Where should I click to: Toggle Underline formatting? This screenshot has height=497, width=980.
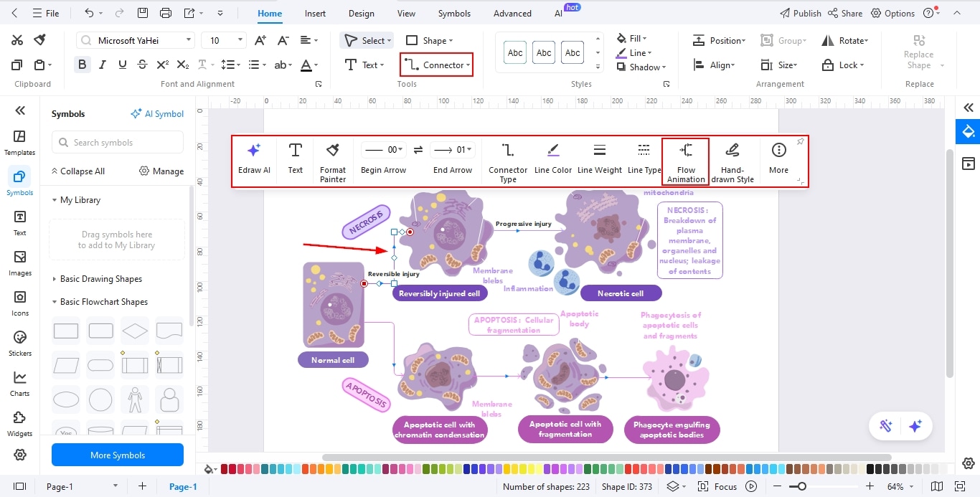123,65
